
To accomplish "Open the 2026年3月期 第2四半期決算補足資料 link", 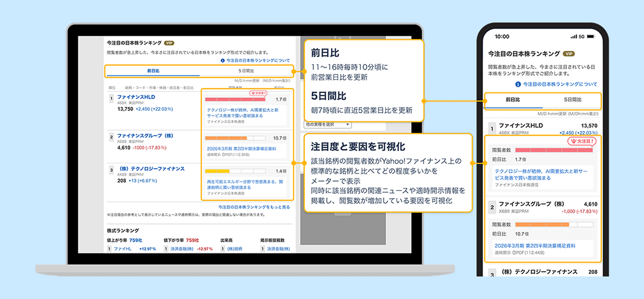I will click(x=242, y=148).
